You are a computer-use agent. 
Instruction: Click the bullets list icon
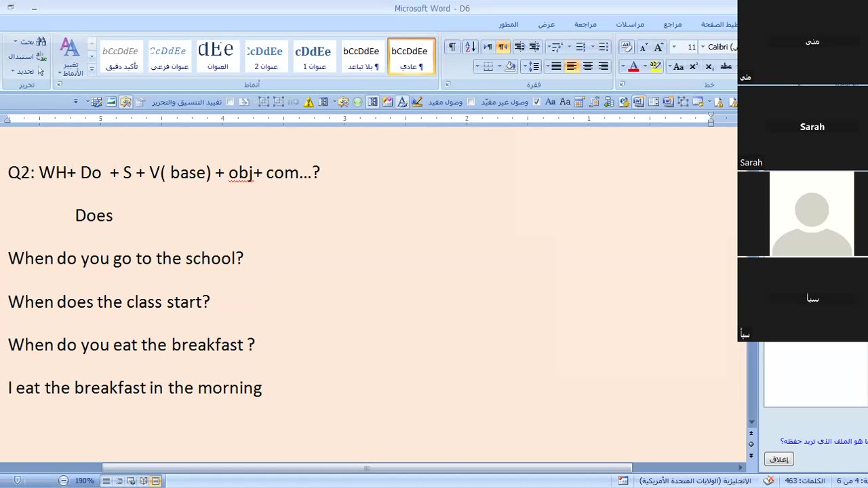(x=603, y=47)
